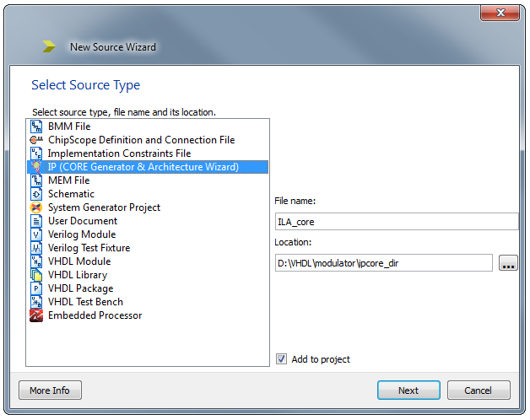Select User Document from the list

tap(82, 221)
